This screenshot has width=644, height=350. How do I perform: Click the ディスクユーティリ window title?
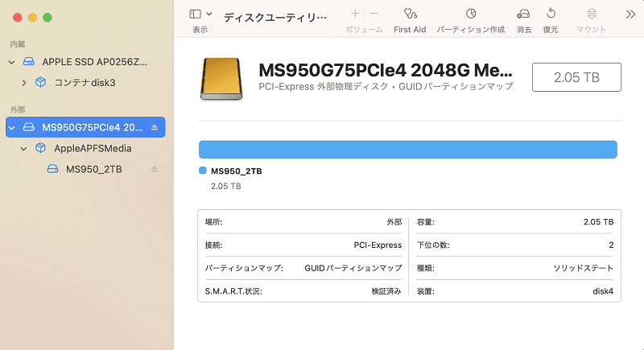click(x=275, y=17)
